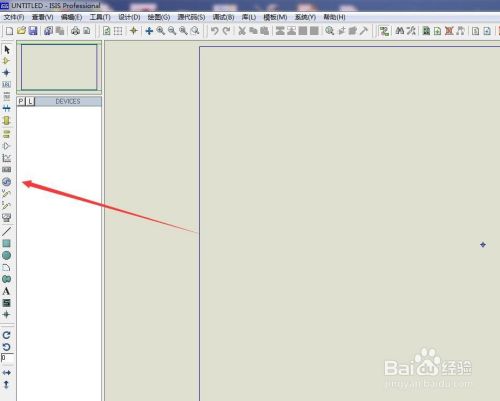Click the rotation angle input field
Image resolution: width=500 pixels, height=401 pixels.
tap(7, 358)
